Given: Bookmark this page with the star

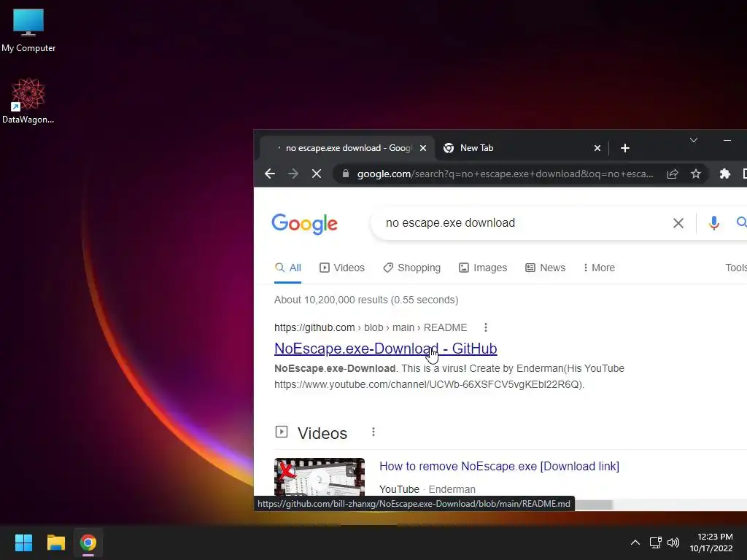Looking at the screenshot, I should pos(696,174).
